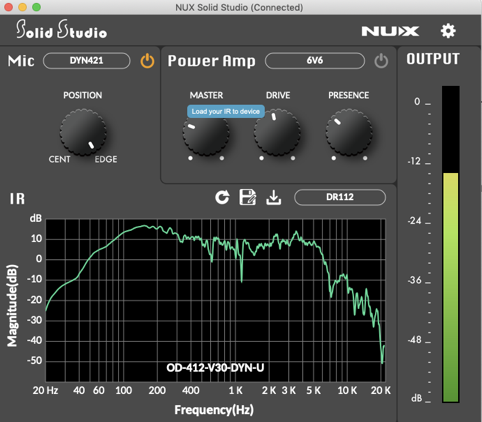
Task: Open the 6V6 power amp selector
Action: (315, 61)
